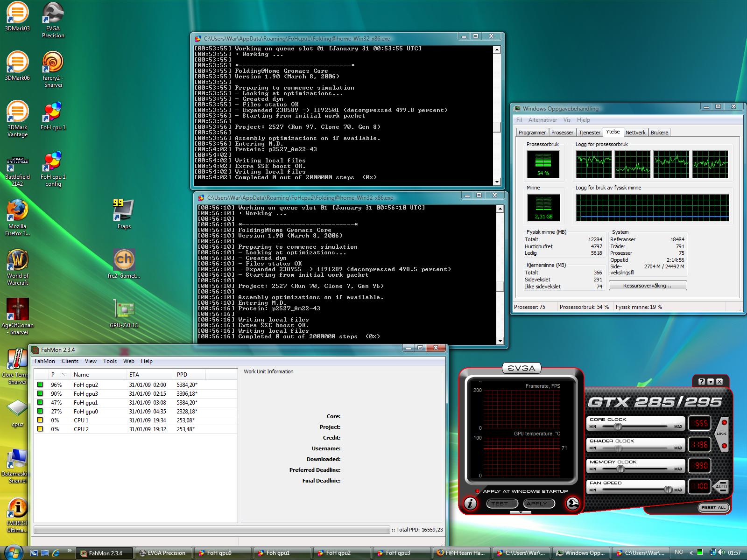This screenshot has height=560, width=747.
Task: Open the AgeOfConan shortcut on desktop
Action: [x=17, y=317]
